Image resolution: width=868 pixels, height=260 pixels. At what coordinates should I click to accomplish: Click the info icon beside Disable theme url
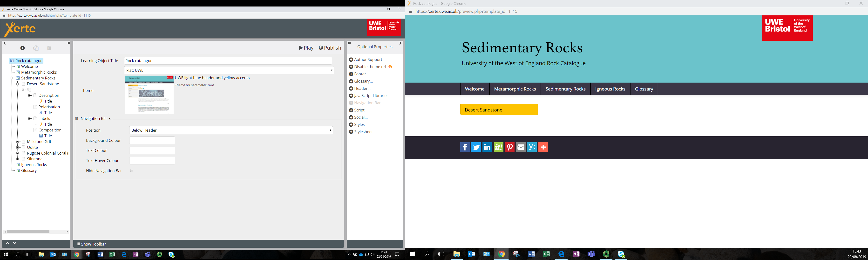tap(390, 67)
